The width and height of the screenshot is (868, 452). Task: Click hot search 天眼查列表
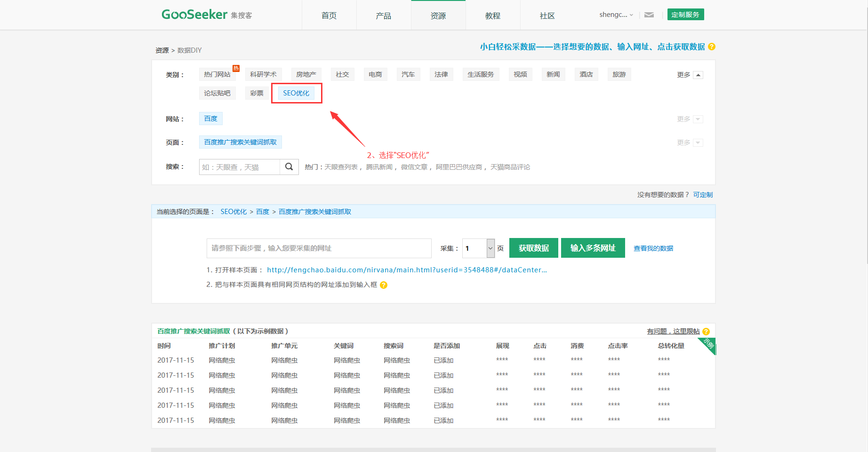(x=341, y=167)
